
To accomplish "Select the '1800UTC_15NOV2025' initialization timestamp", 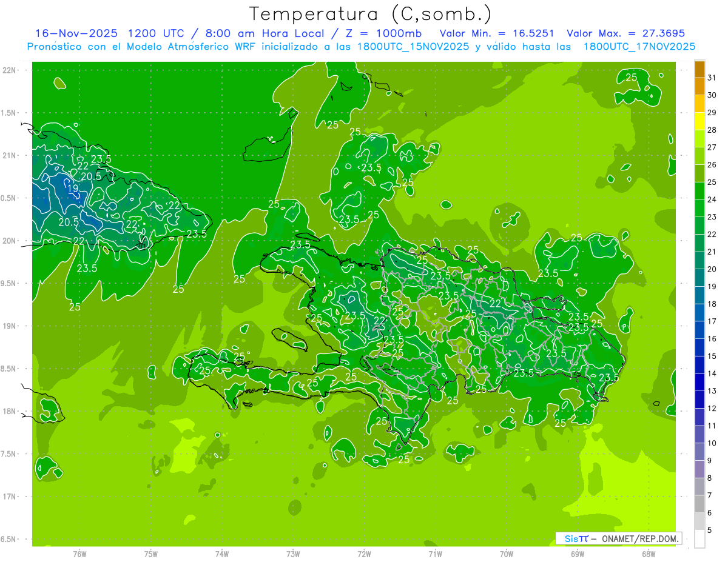I will coord(414,47).
